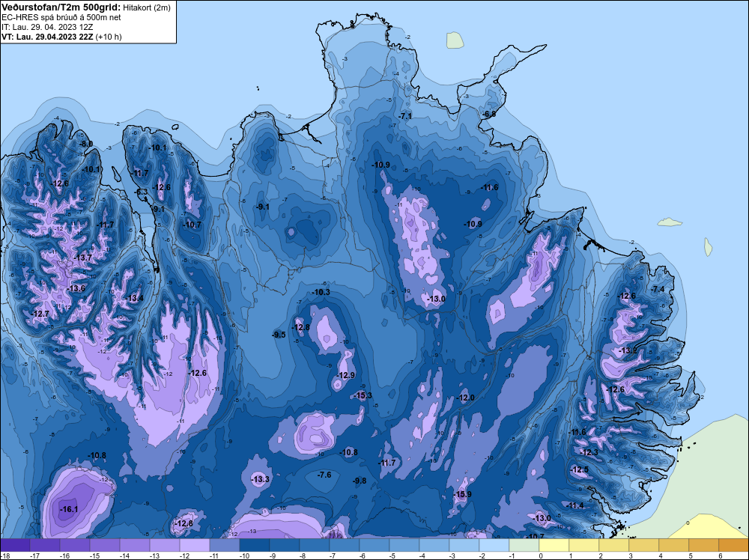Viewport: 749px width, 560px height.
Task: Click the legend swatch marked -7
Action: (344, 545)
